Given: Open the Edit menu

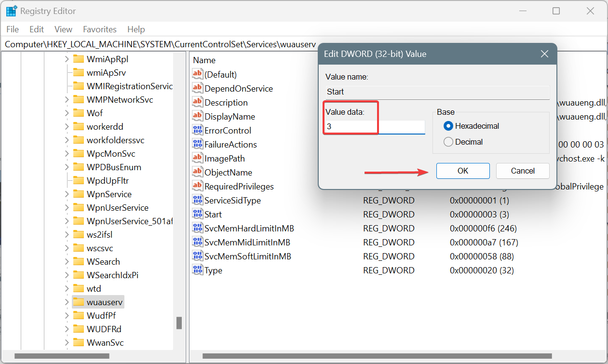Looking at the screenshot, I should click(x=37, y=29).
